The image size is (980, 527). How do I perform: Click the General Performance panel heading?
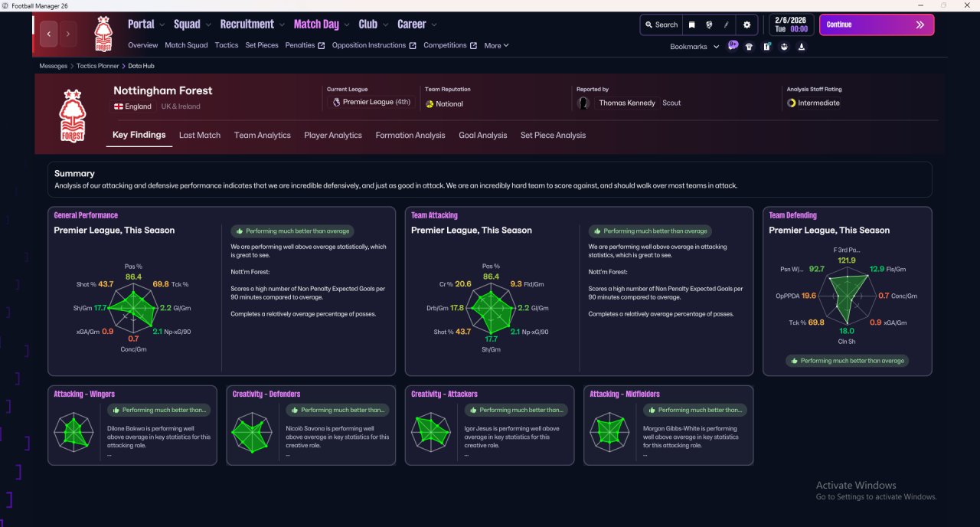[x=86, y=215]
